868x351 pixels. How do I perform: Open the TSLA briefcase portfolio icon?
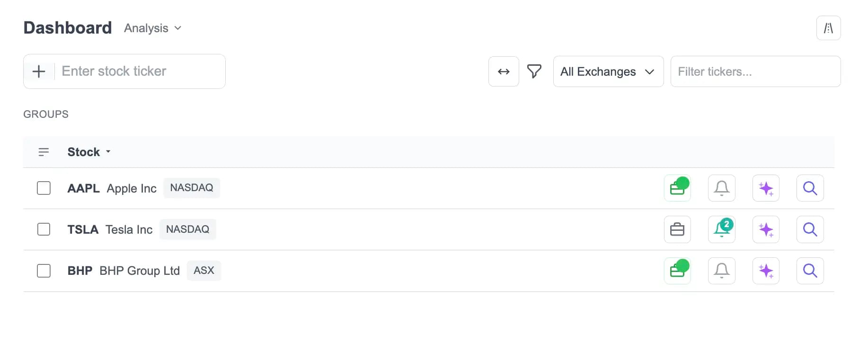(677, 229)
